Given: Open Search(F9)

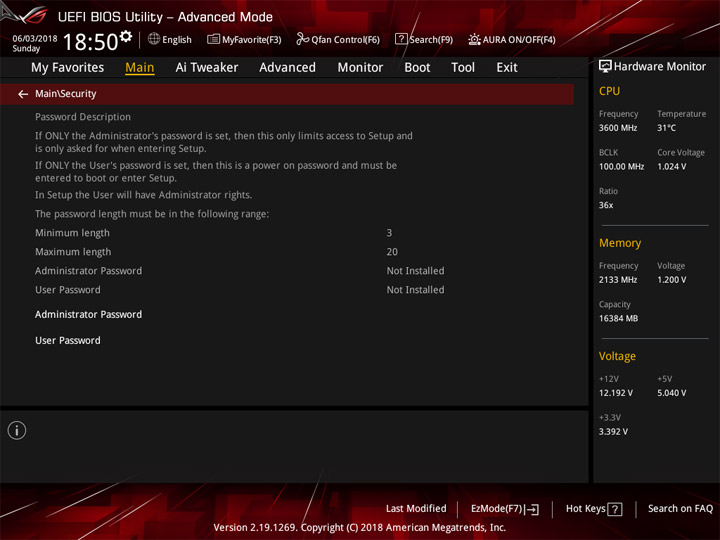Looking at the screenshot, I should (424, 39).
